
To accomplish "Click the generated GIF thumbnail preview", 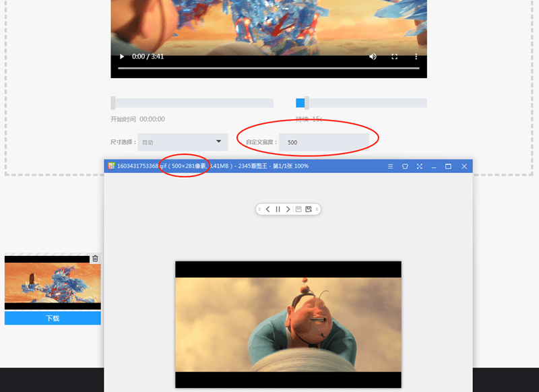I will point(53,283).
